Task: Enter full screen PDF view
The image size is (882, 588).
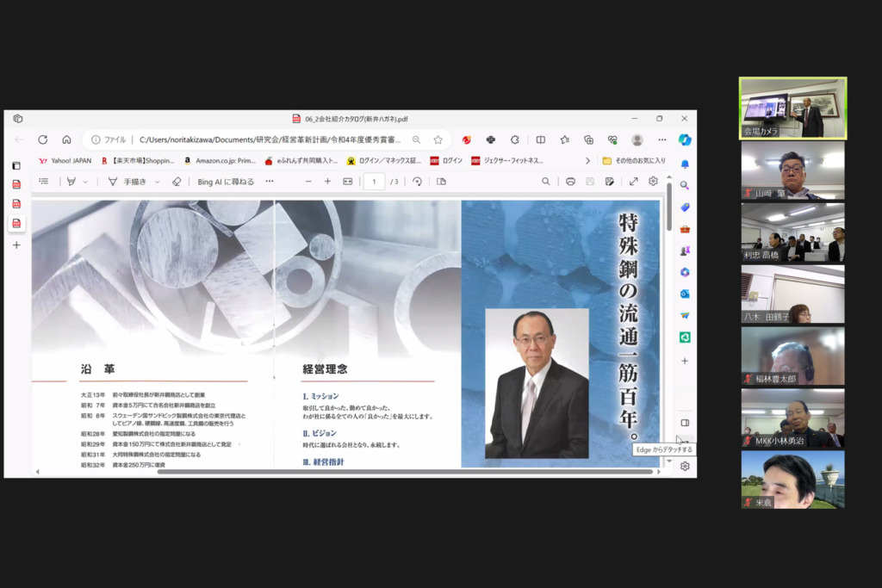Action: pos(634,182)
